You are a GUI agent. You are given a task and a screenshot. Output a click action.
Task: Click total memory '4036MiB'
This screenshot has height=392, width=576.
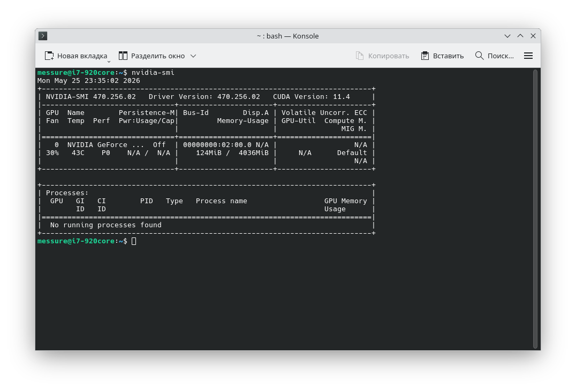tap(253, 153)
